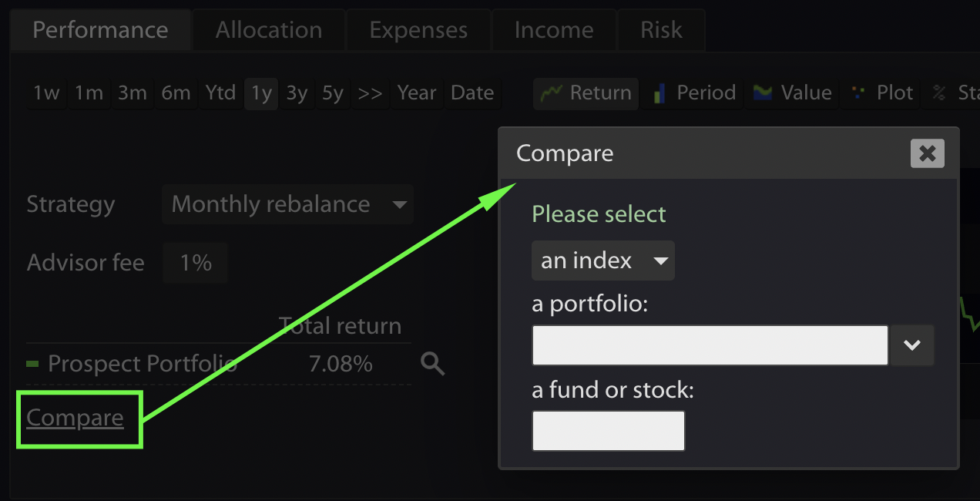This screenshot has width=980, height=501.
Task: Expand the portfolio list chevron
Action: [x=912, y=345]
